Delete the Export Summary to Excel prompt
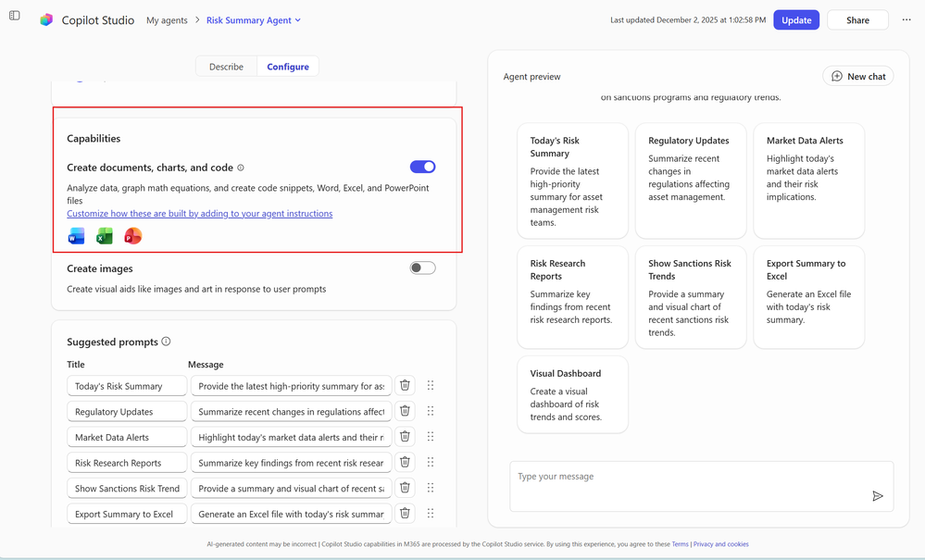Image resolution: width=925 pixels, height=560 pixels. pyautogui.click(x=405, y=513)
